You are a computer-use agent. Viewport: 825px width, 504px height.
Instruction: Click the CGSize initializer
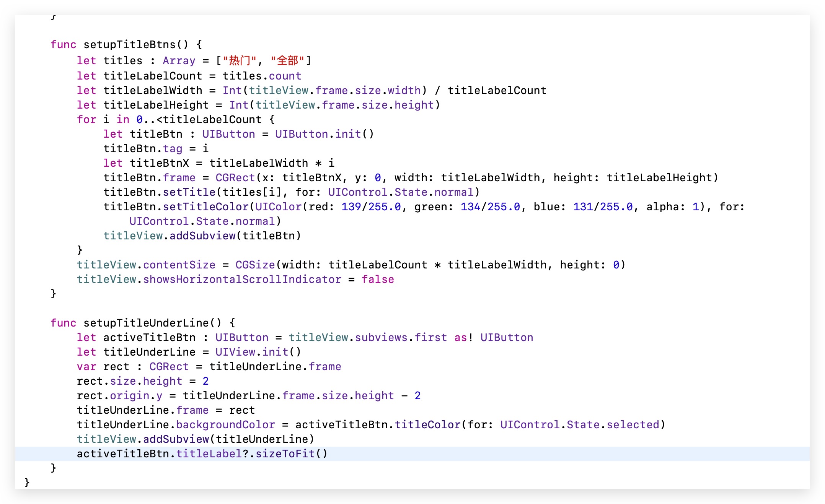coord(255,265)
